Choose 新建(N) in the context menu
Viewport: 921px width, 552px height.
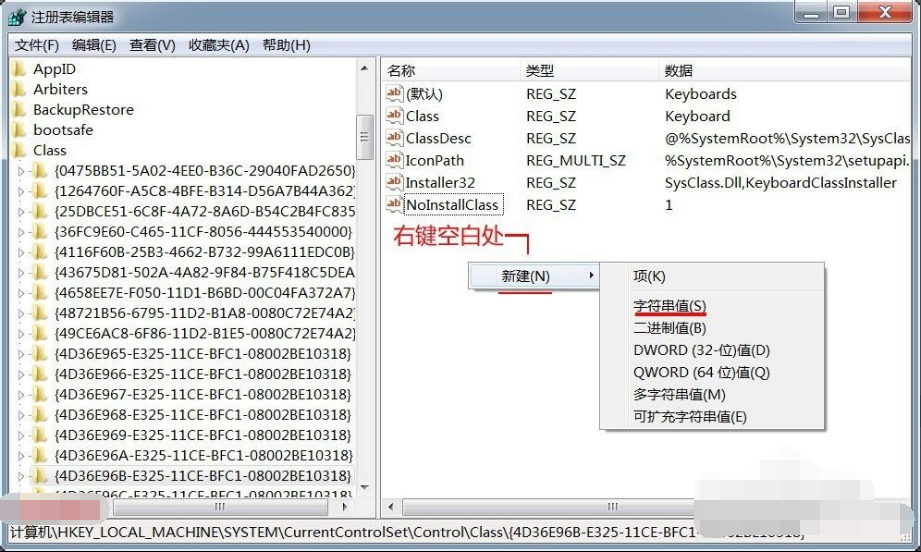533,276
